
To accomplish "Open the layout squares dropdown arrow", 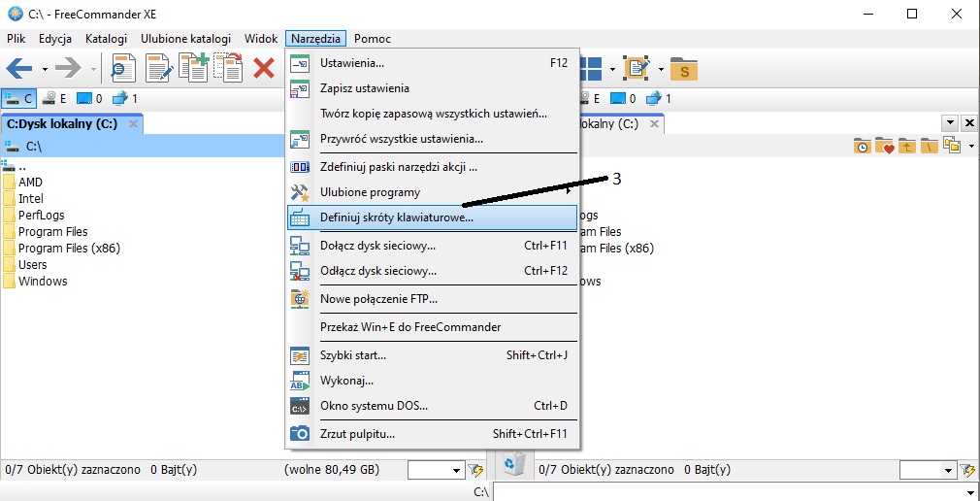I will 613,69.
